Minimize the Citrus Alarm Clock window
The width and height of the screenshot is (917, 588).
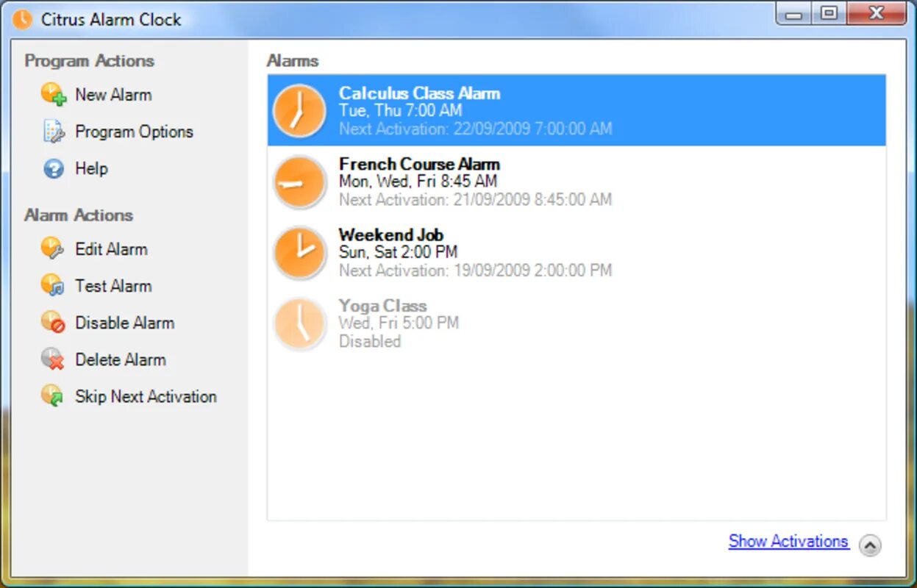[x=794, y=13]
